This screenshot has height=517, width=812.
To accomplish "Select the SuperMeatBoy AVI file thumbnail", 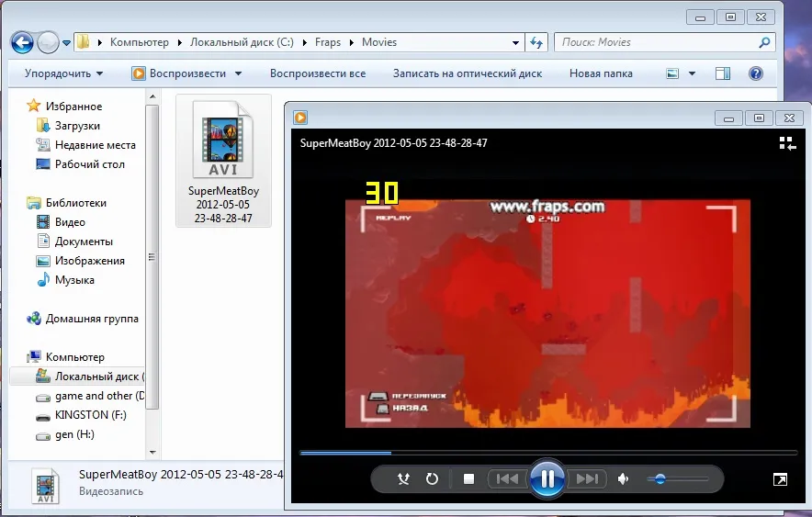I will [x=223, y=161].
